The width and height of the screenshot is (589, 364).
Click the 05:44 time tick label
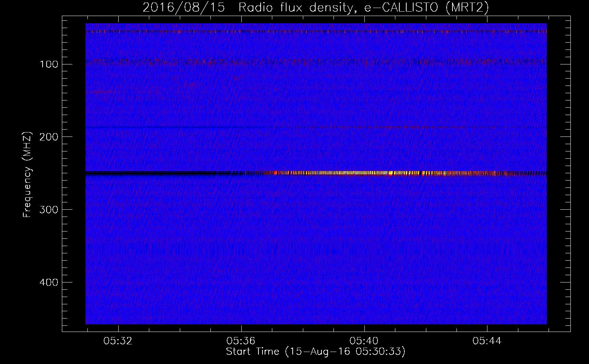coord(487,341)
